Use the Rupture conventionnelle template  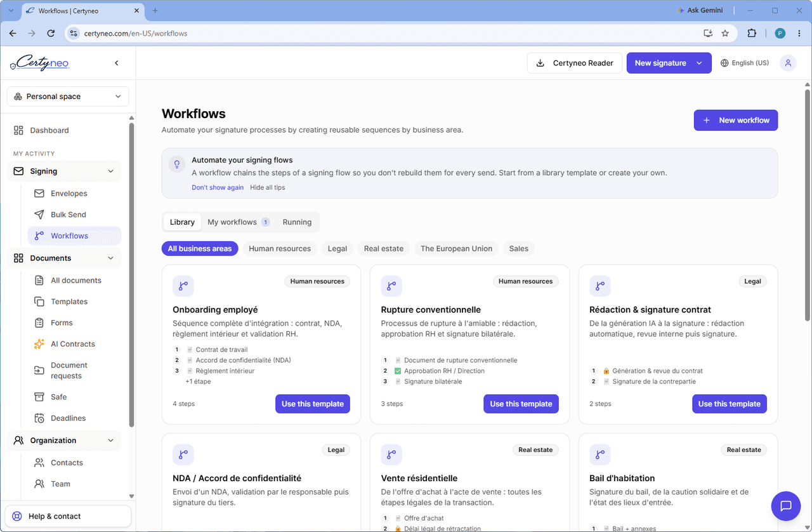coord(521,404)
